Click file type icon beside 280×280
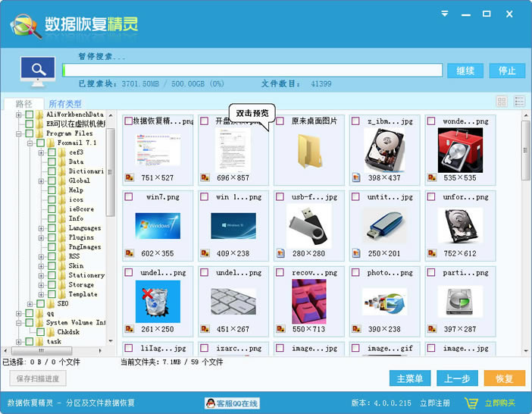This screenshot has width=532, height=414. coord(280,252)
